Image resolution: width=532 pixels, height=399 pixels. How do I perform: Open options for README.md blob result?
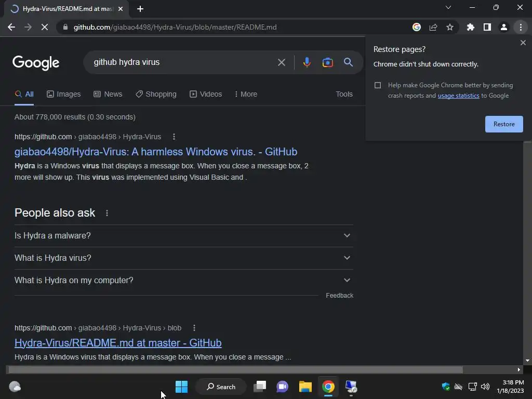pos(194,328)
